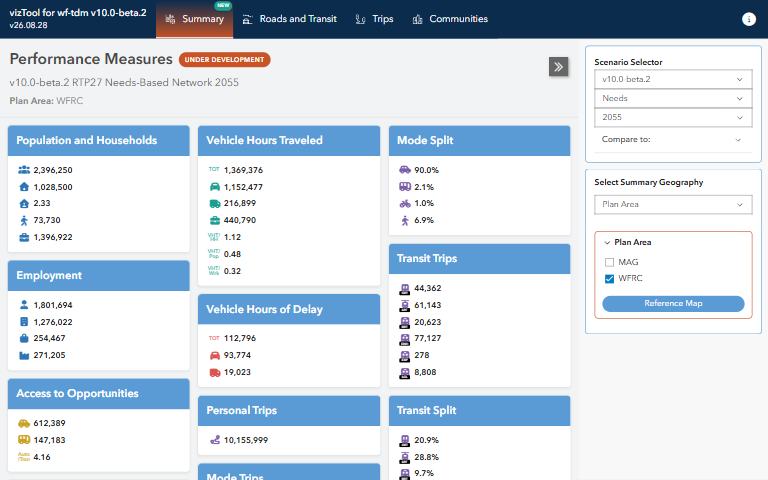Click the transit split icon beside 20.9%

pos(405,440)
